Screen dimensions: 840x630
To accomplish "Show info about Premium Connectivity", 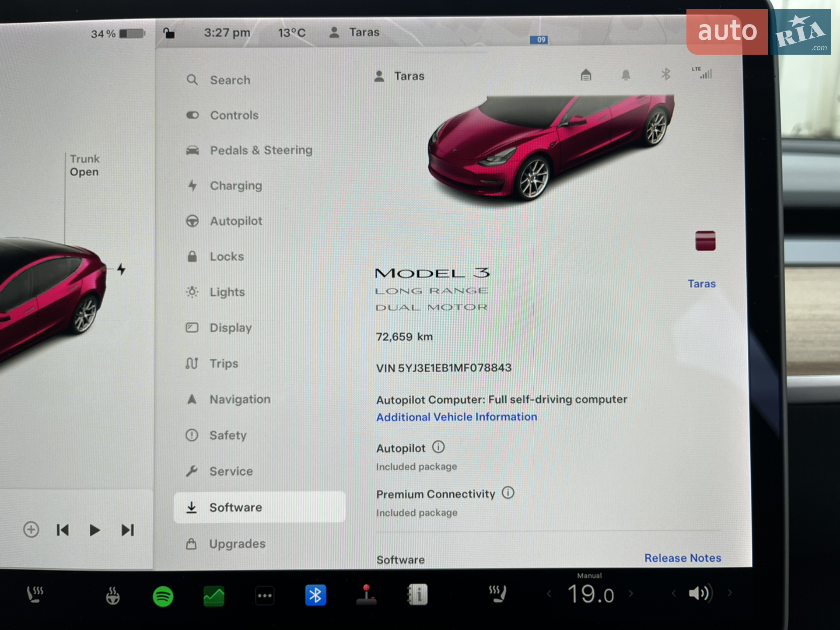I will click(x=508, y=493).
